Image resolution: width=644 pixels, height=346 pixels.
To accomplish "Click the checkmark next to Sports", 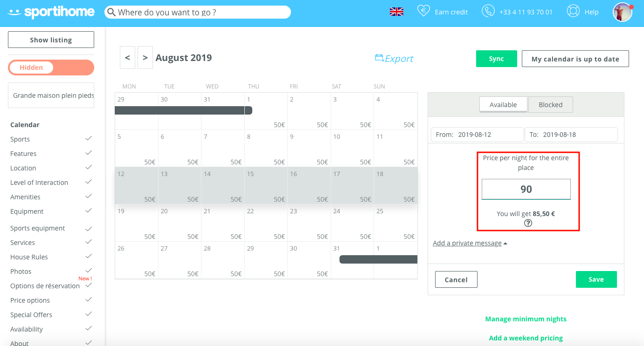I will point(89,138).
